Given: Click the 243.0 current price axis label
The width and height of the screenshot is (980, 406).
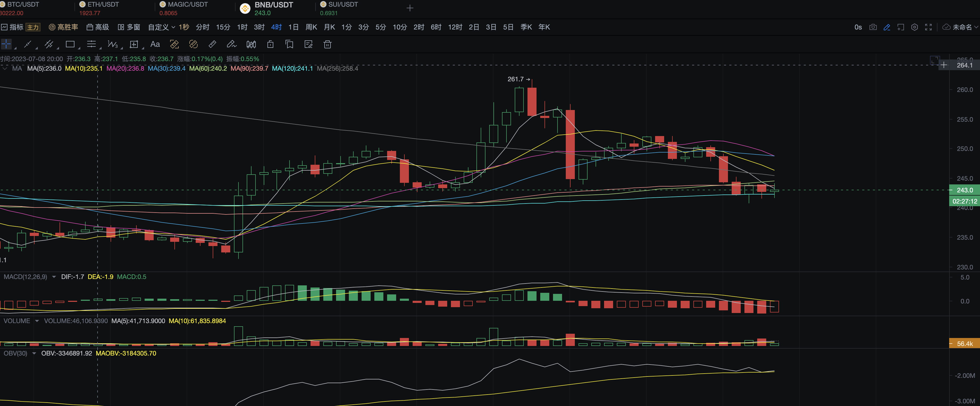Looking at the screenshot, I should coord(964,190).
